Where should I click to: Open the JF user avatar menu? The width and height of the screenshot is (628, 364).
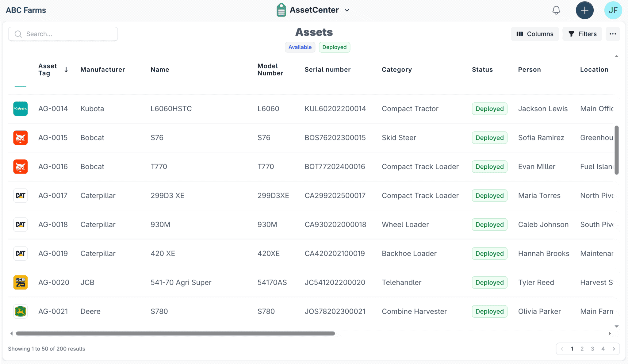(613, 10)
